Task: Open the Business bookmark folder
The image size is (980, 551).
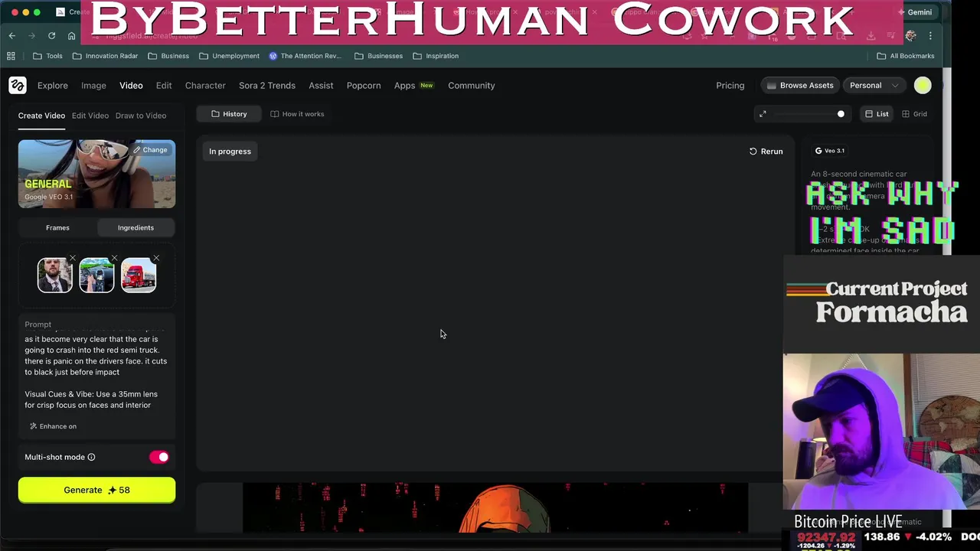Action: 168,56
